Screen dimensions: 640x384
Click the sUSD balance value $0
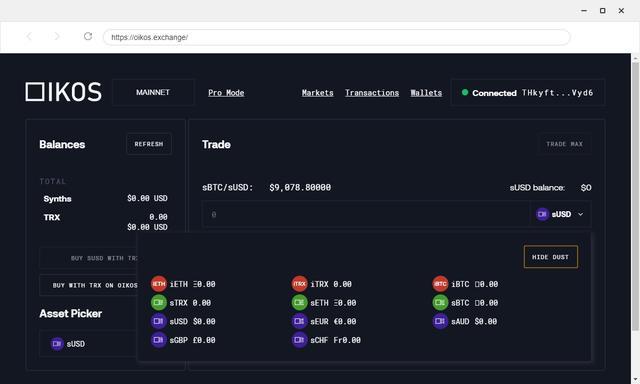pos(586,187)
